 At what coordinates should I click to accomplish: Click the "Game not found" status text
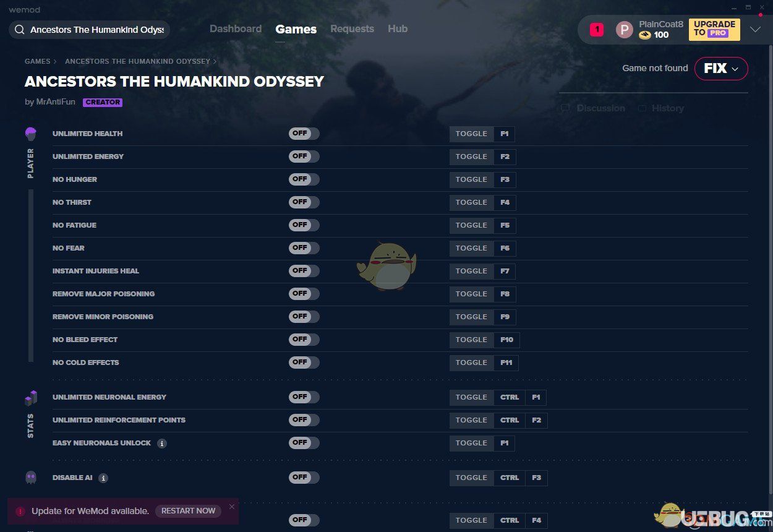pos(655,68)
